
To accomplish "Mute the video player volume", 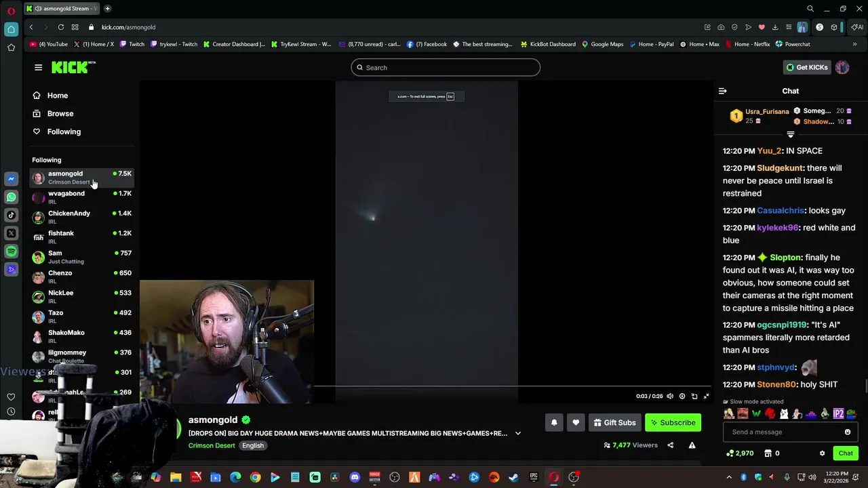I will 670,396.
